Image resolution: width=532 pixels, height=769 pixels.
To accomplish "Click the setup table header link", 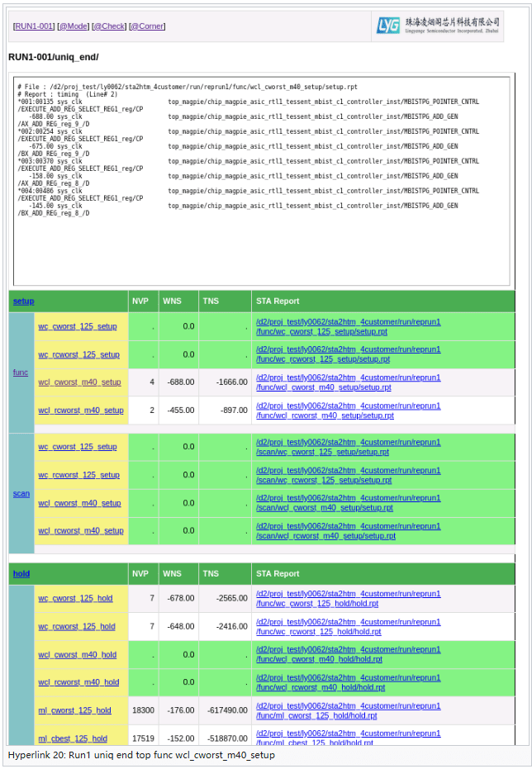I will pyautogui.click(x=23, y=301).
